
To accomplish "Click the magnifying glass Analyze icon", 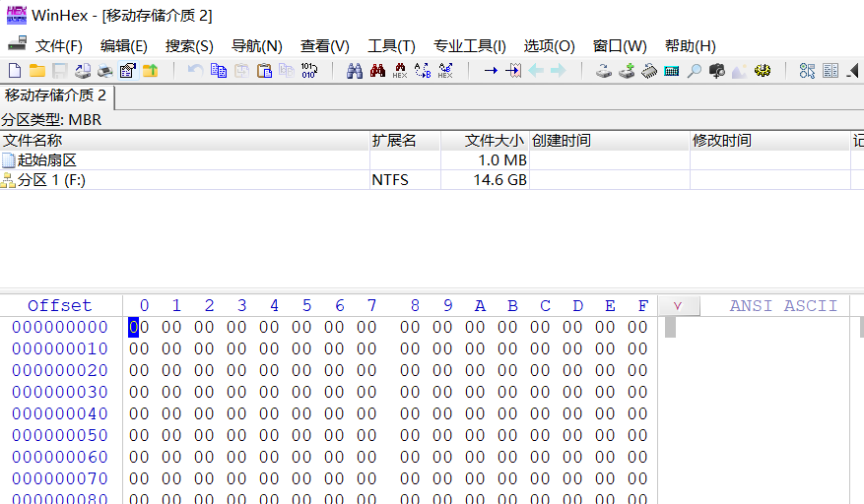I will [x=695, y=71].
